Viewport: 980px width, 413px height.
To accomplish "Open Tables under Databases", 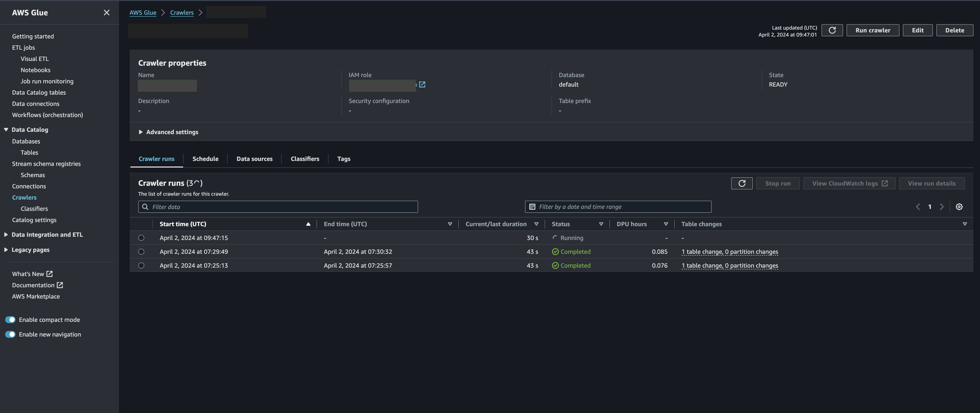I will [29, 153].
